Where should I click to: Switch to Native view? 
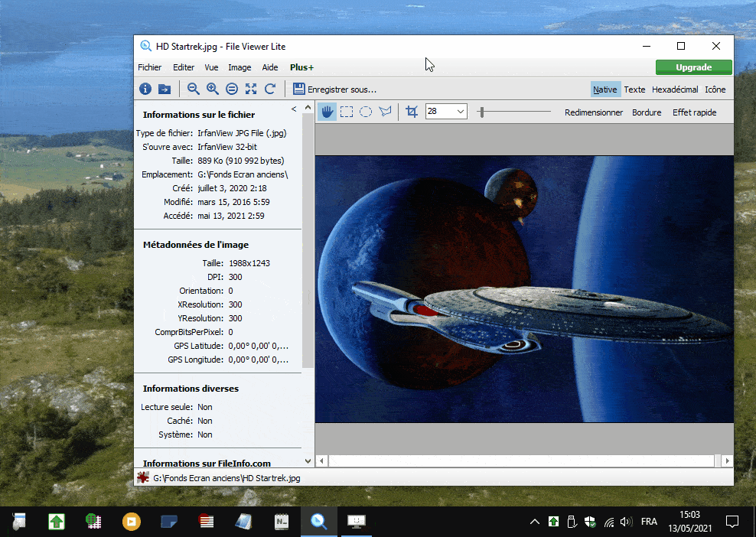tap(605, 89)
